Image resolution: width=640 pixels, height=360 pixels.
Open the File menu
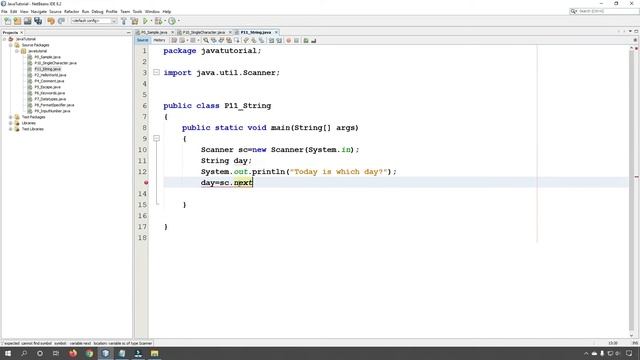pyautogui.click(x=4, y=11)
